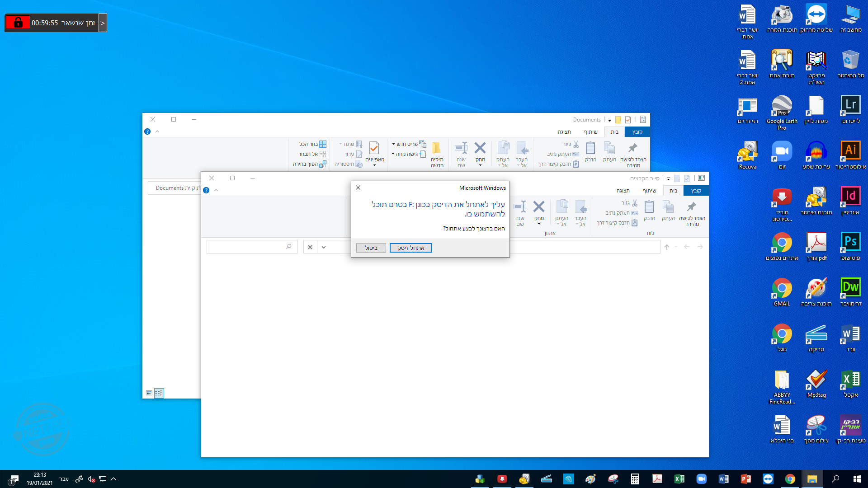Close the Microsoft Windows dialog with X
868x488 pixels.
(x=358, y=188)
